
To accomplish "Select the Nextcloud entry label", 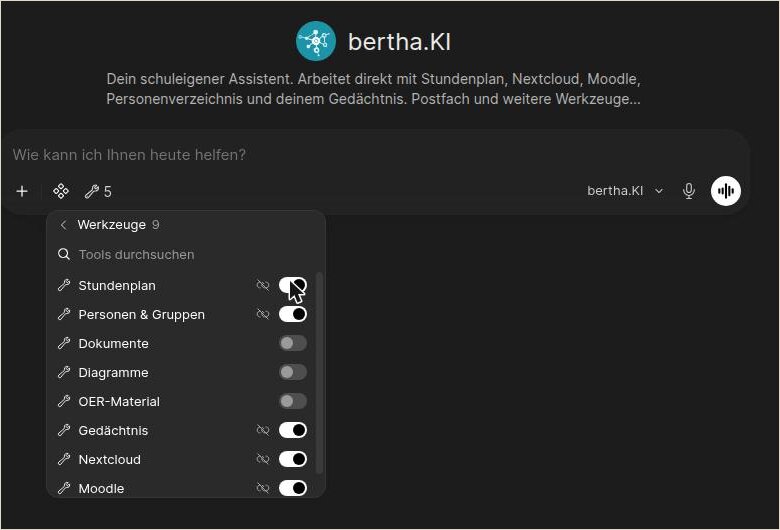I will (x=109, y=459).
